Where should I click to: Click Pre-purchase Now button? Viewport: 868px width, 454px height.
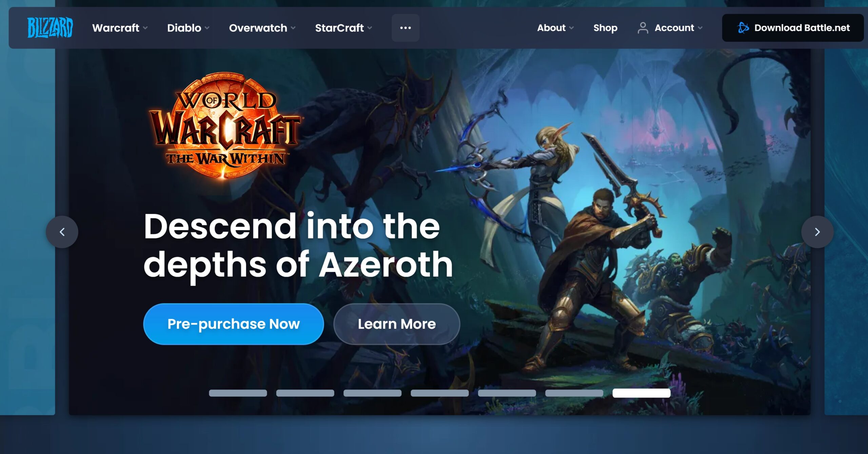point(234,324)
